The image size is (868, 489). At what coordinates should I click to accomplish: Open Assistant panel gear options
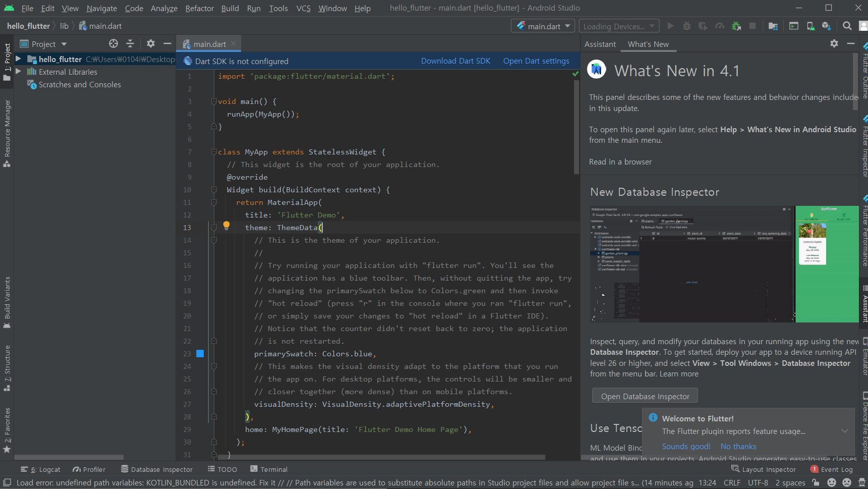[834, 44]
